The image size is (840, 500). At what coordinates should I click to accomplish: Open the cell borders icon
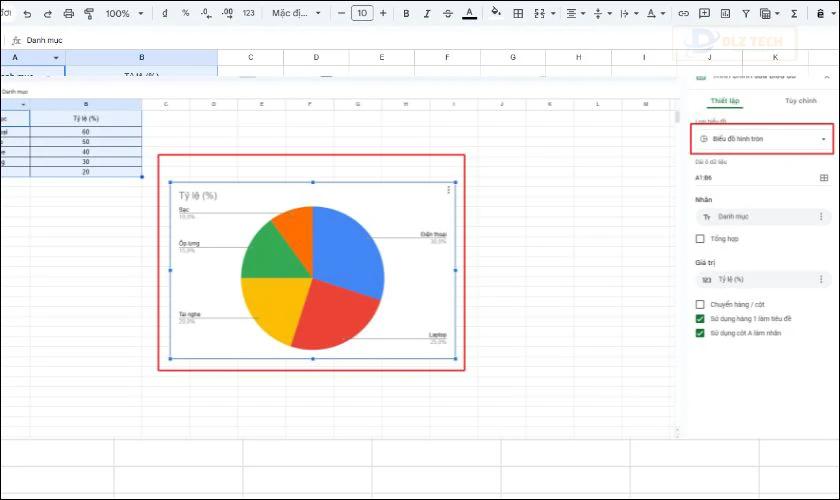point(518,13)
